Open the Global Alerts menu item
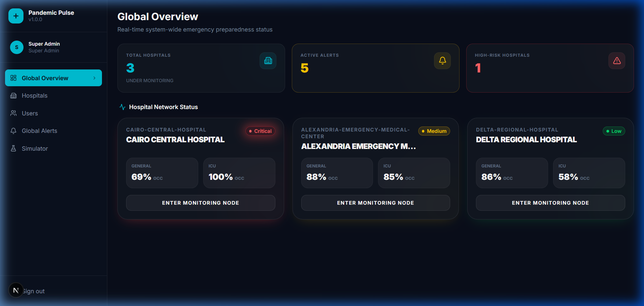The image size is (644, 306). [53, 131]
